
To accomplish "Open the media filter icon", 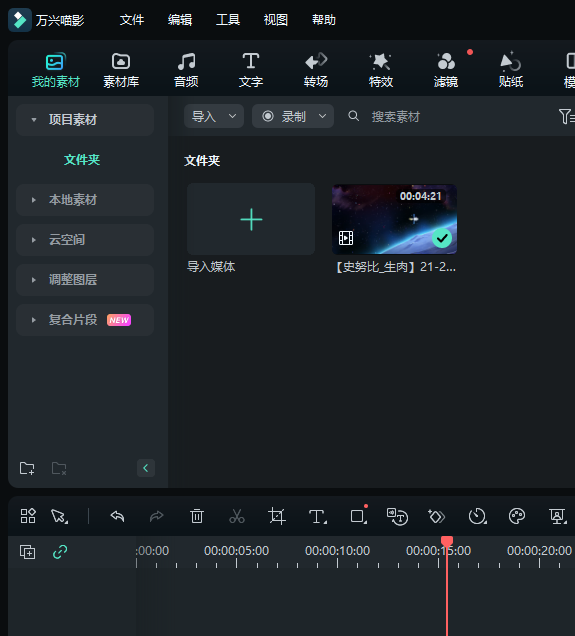I will 566,116.
